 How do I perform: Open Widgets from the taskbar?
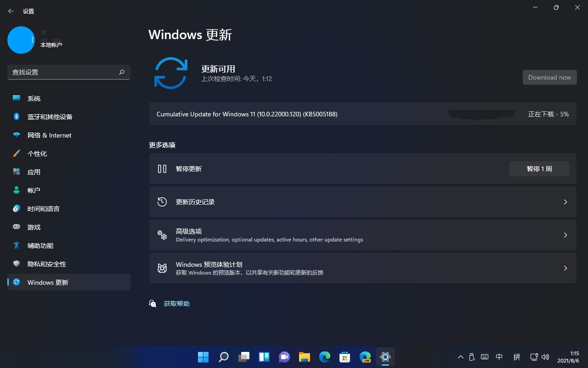(264, 357)
